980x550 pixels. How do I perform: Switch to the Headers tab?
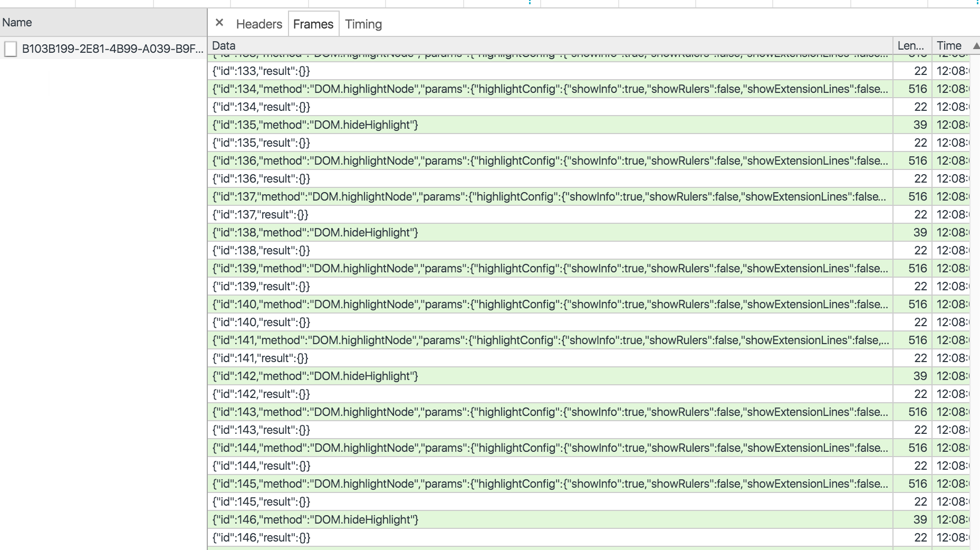pyautogui.click(x=259, y=24)
